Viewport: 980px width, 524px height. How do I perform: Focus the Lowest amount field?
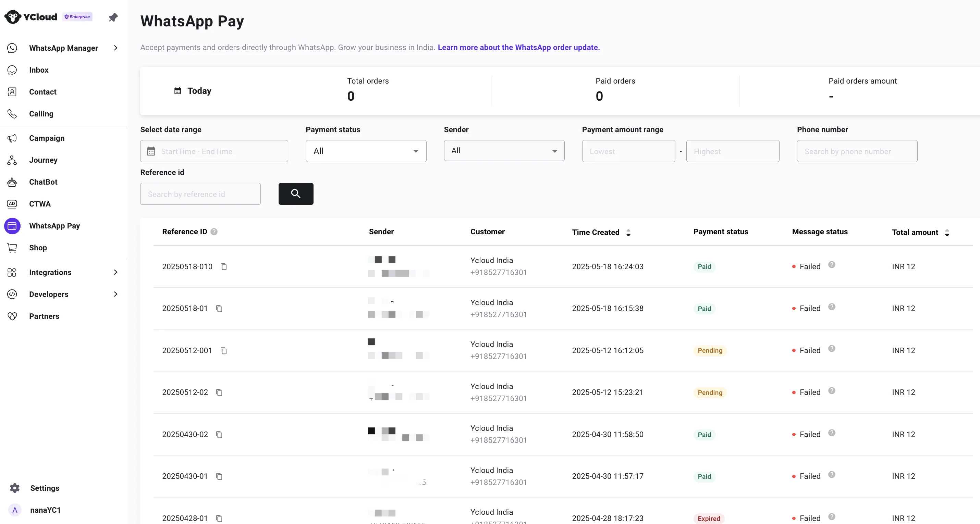click(x=628, y=151)
